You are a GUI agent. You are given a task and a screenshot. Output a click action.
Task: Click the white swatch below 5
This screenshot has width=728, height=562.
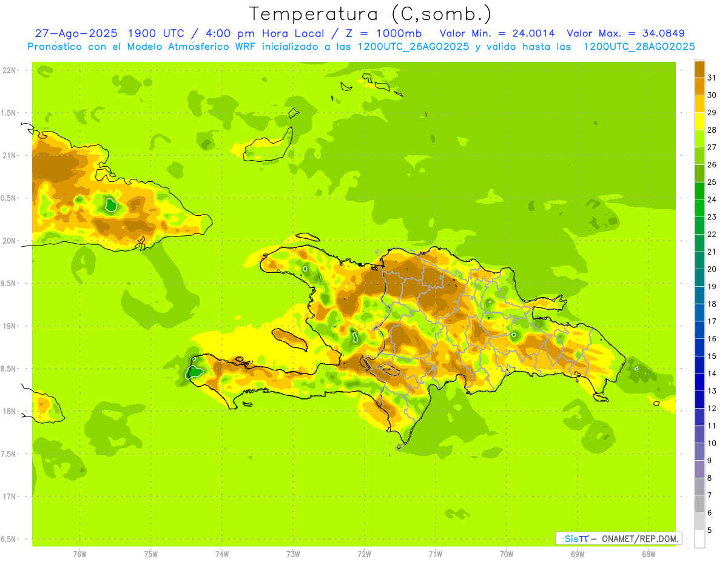point(699,539)
